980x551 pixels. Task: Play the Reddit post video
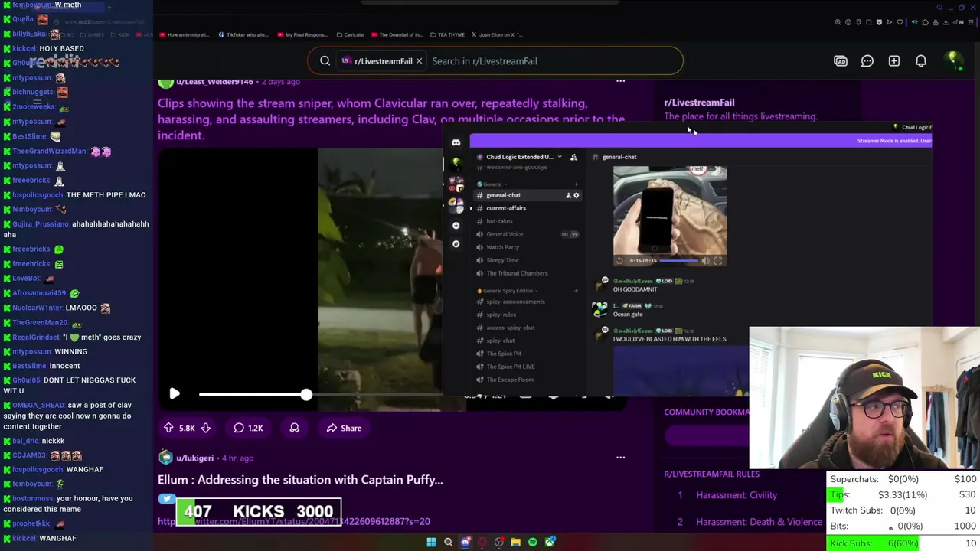pyautogui.click(x=175, y=394)
